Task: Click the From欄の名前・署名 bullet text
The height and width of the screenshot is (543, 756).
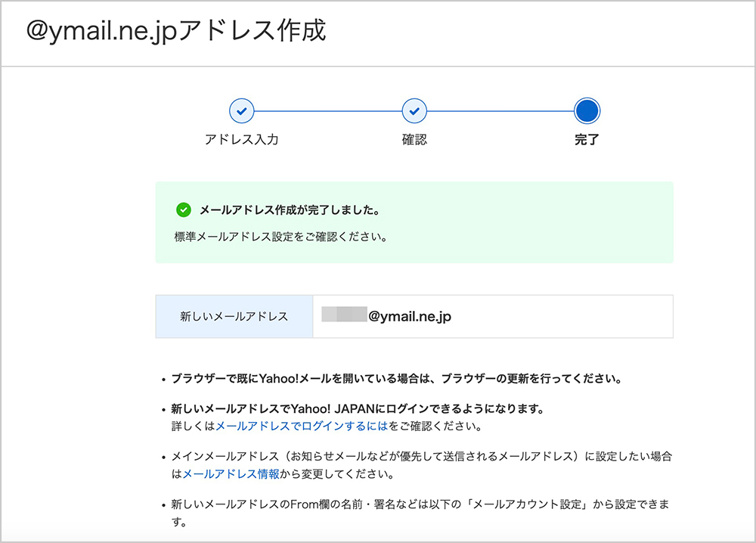Action: (x=421, y=513)
